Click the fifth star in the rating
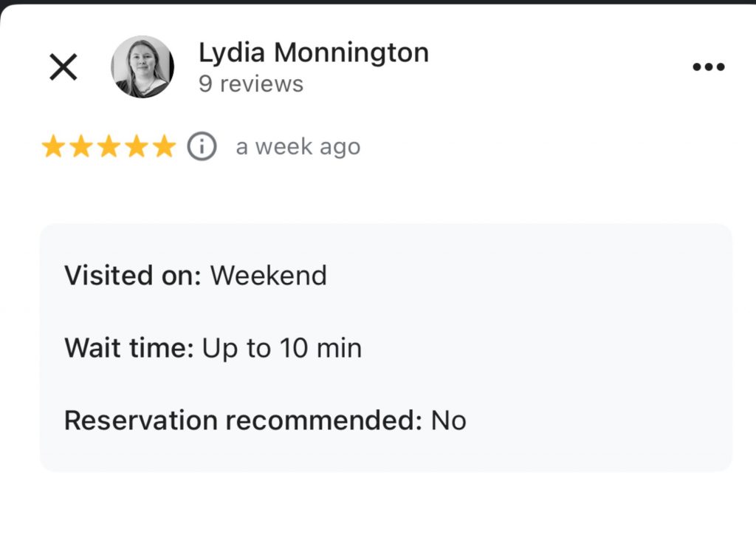This screenshot has width=756, height=535. point(163,147)
